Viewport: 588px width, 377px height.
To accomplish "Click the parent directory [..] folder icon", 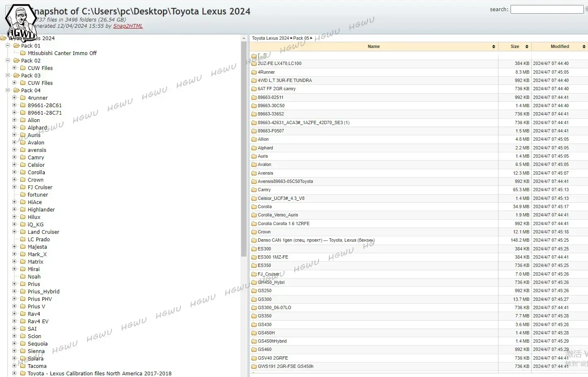I will tap(254, 56).
